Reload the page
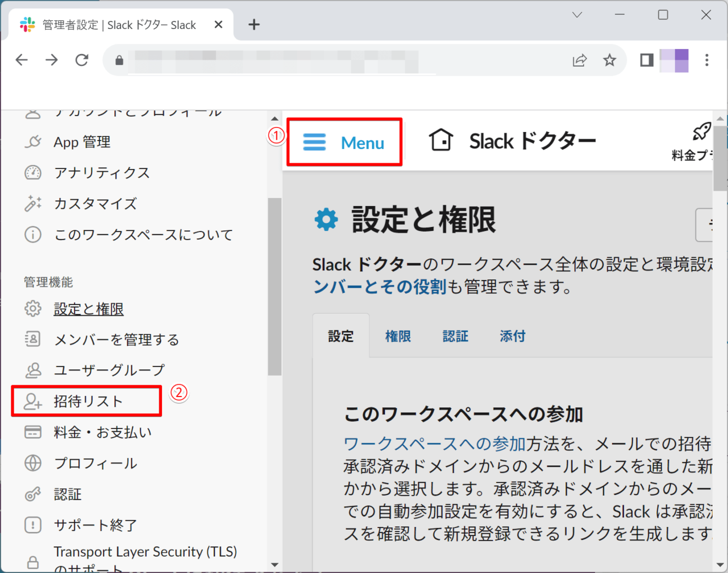The width and height of the screenshot is (728, 573). (x=82, y=60)
